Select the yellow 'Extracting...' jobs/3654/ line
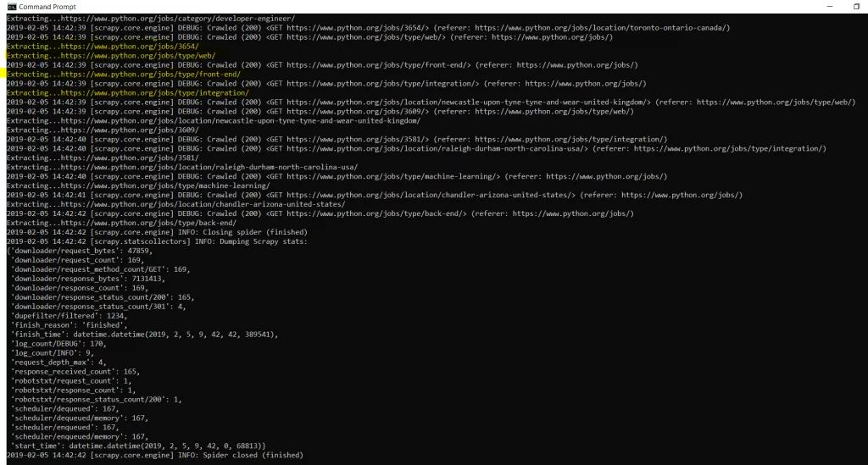The height and width of the screenshot is (465, 868). click(103, 47)
